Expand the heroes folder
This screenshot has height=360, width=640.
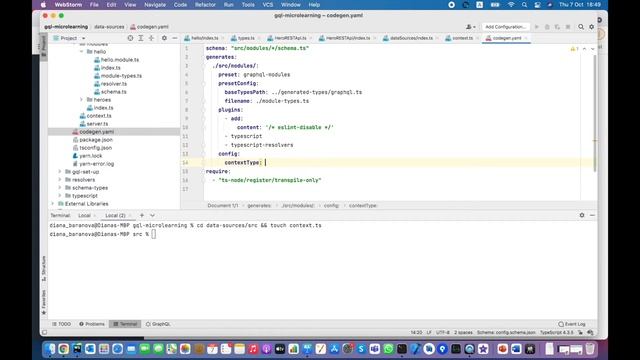82,100
